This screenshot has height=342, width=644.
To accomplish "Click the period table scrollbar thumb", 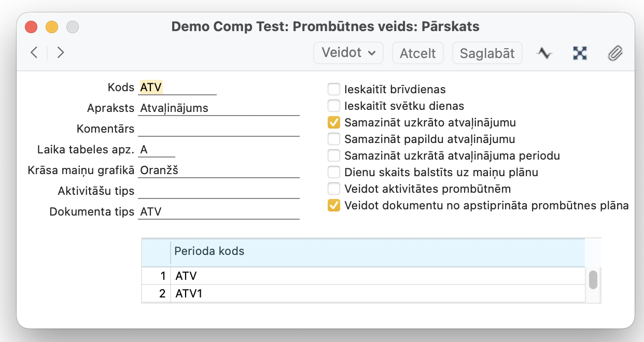I will point(593,280).
